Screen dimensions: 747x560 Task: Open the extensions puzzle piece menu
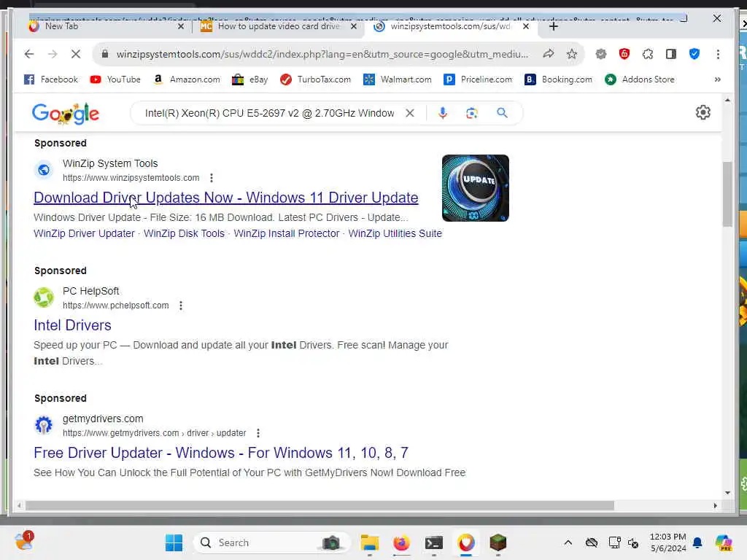648,54
